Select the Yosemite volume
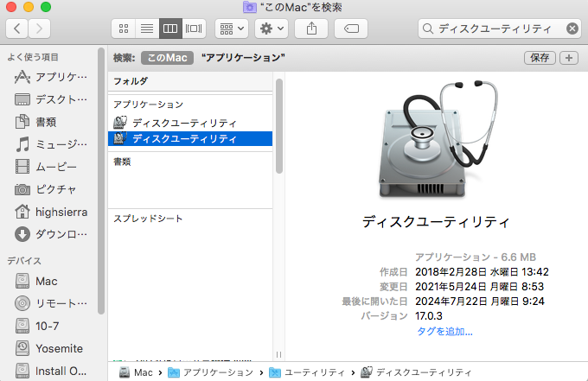 coord(51,348)
